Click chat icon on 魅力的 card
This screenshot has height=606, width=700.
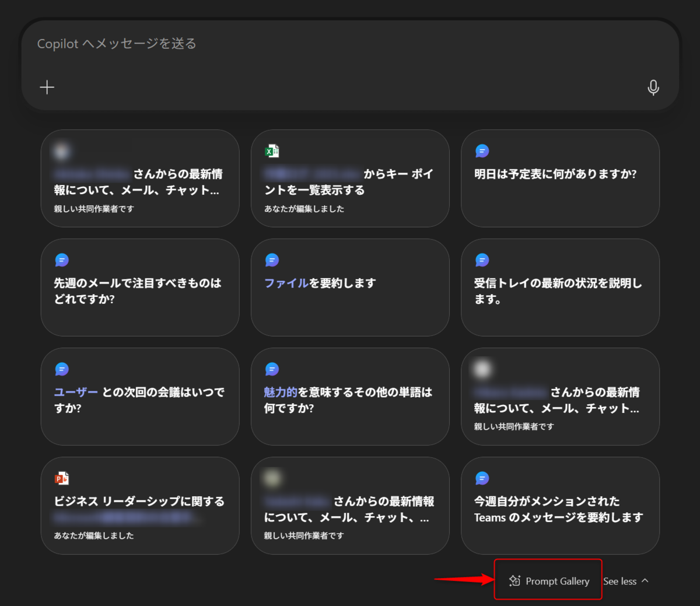tap(272, 369)
